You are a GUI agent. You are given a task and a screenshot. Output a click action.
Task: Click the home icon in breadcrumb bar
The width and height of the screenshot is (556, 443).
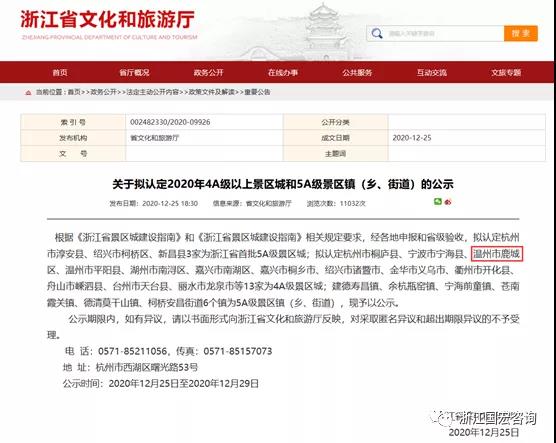coord(28,93)
